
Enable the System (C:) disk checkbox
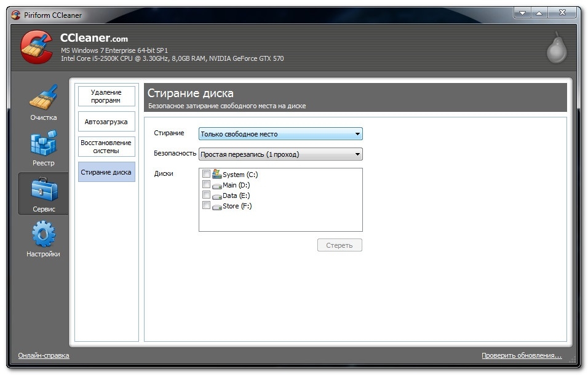click(206, 174)
